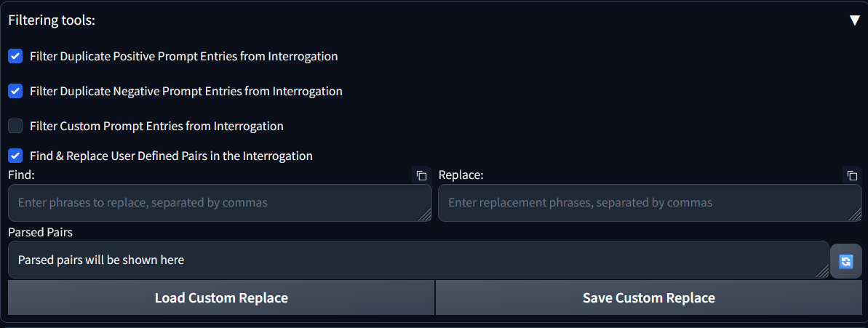Uncheck Filter Duplicate Negative Prompt Entries
Image resolution: width=868 pixels, height=328 pixels.
point(15,91)
